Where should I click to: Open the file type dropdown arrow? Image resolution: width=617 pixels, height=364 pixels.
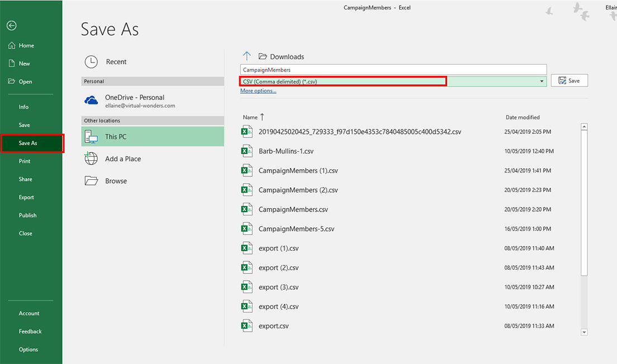[x=542, y=82]
